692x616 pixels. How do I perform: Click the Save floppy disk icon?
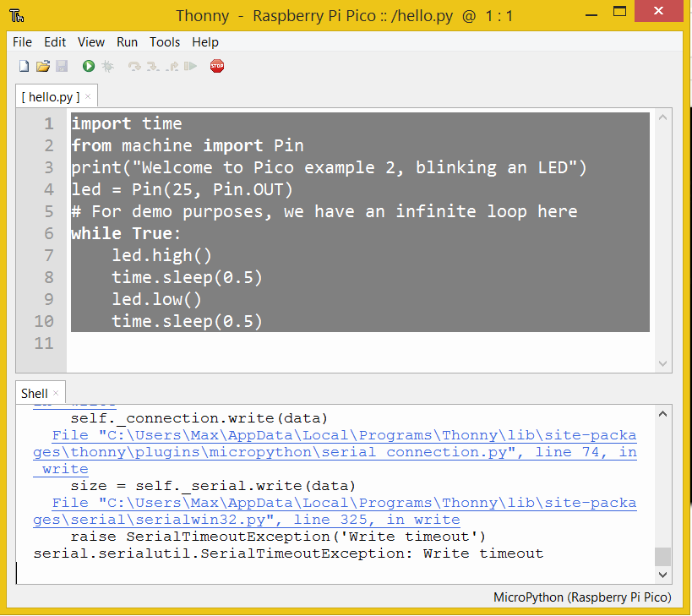62,66
